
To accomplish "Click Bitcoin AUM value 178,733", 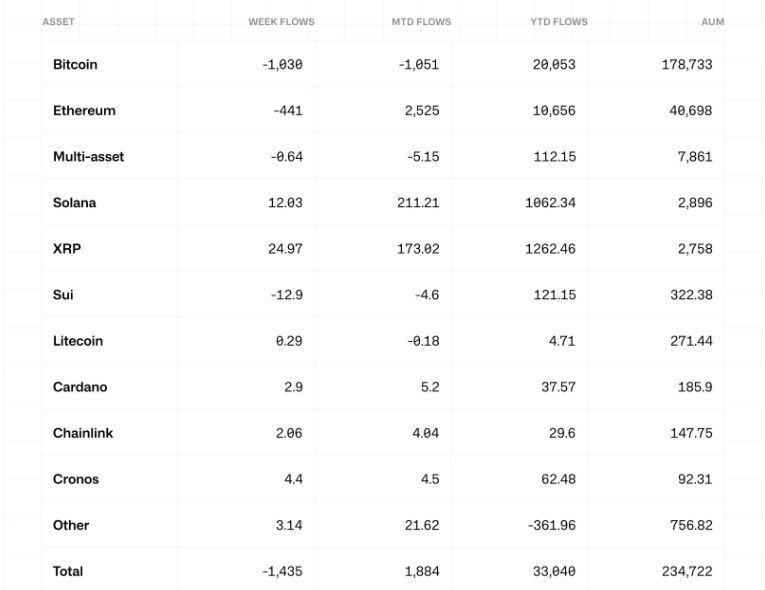I will [x=686, y=64].
